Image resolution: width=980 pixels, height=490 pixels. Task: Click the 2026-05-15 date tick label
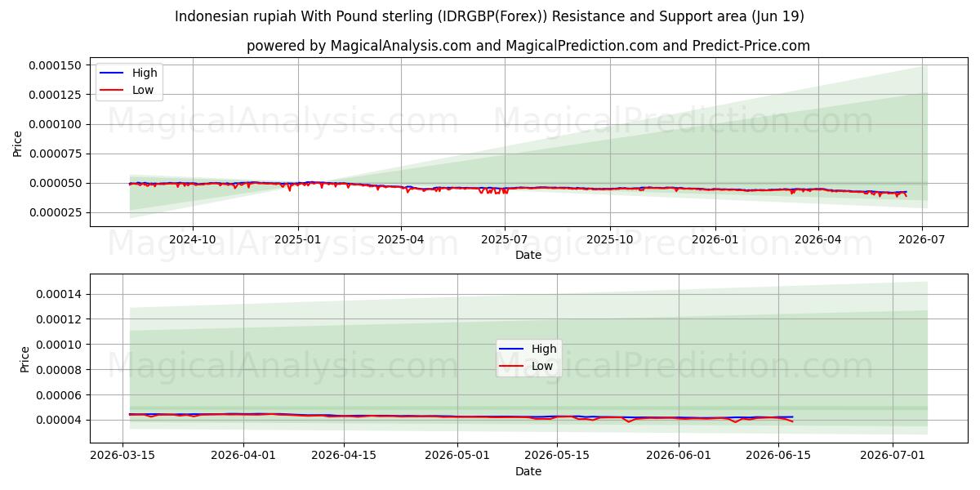(557, 457)
